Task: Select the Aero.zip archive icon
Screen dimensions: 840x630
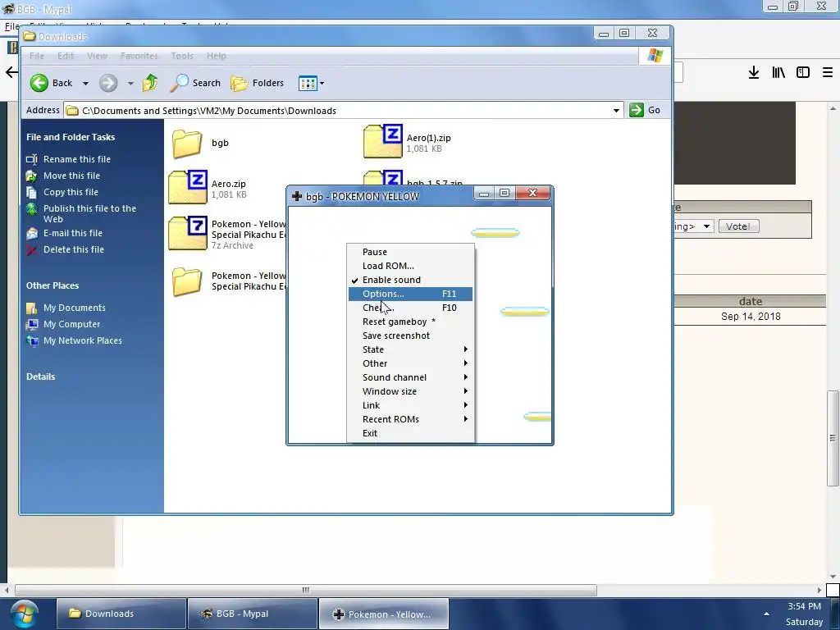Action: 188,187
